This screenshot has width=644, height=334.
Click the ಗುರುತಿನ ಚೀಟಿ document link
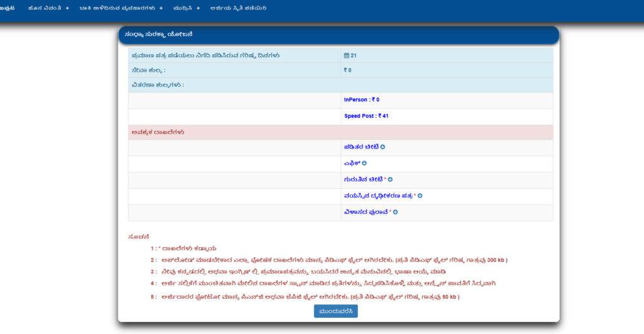[363, 179]
